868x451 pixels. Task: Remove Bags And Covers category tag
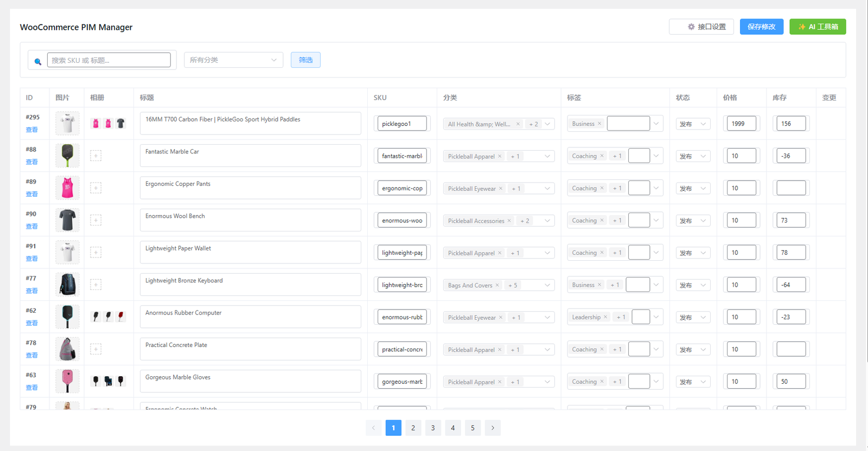tap(497, 285)
